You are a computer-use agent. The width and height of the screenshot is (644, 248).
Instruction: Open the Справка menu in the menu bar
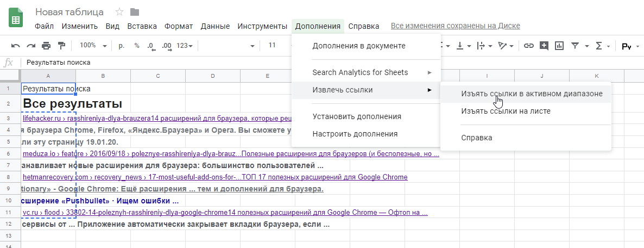pyautogui.click(x=364, y=26)
